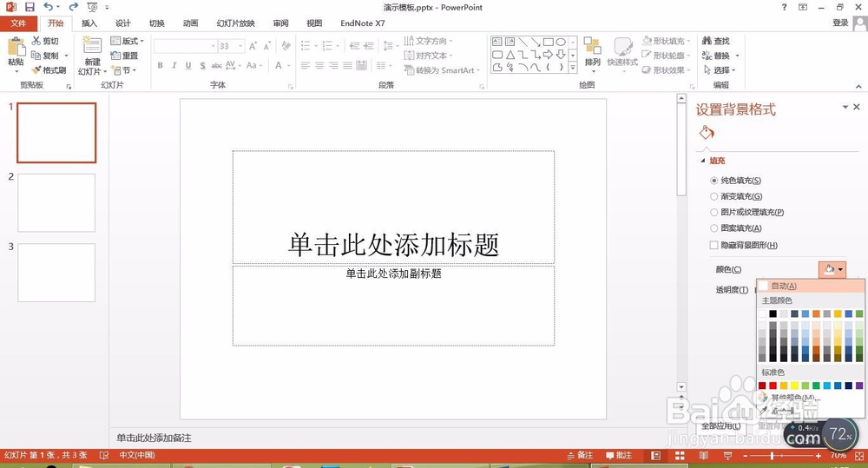
Task: Click 登录 sign in link
Action: pyautogui.click(x=840, y=23)
